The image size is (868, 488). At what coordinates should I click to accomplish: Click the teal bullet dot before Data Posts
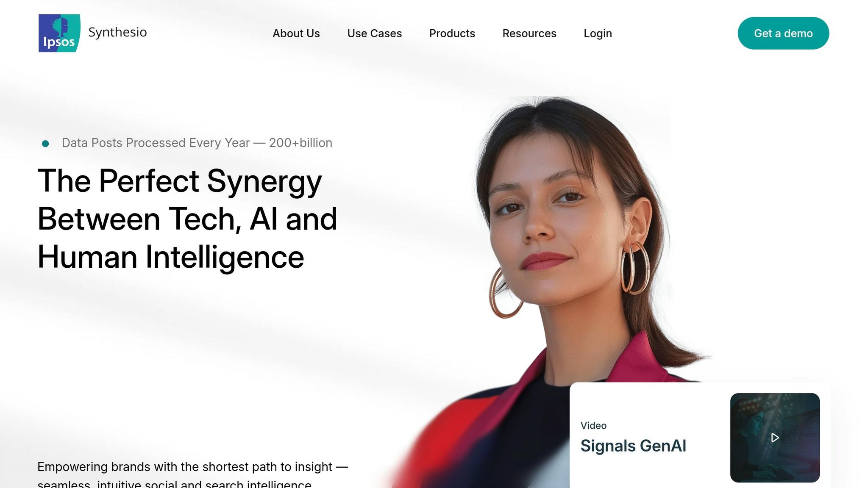click(45, 144)
